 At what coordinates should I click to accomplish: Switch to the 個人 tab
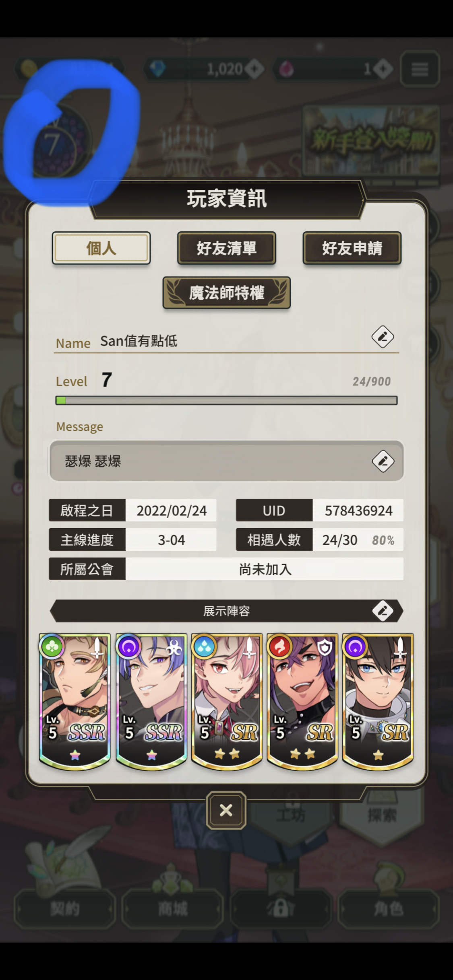(x=101, y=248)
